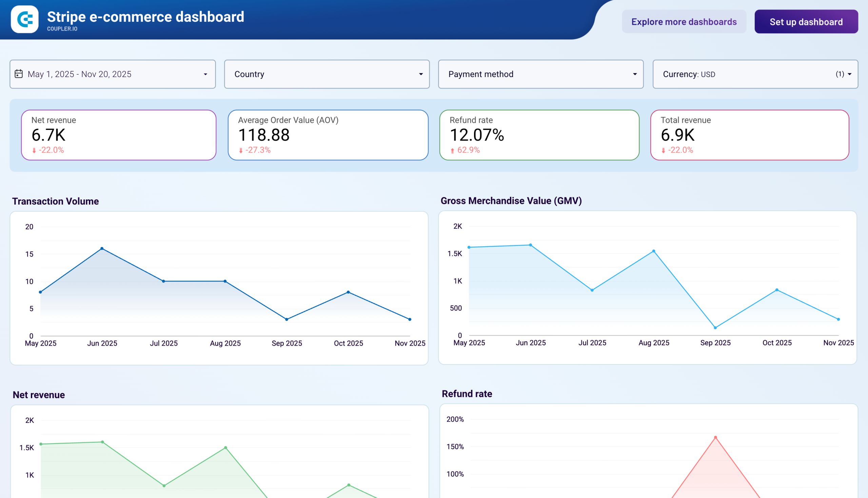Click the Aug 2025 peak on GMV chart
Screen dimensions: 868x498
653,251
